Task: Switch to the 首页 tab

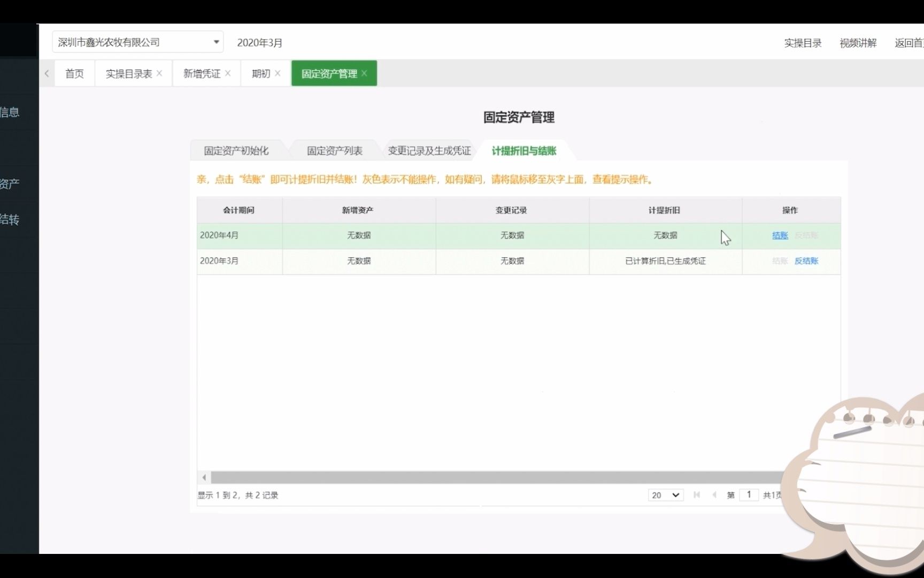Action: pos(74,73)
